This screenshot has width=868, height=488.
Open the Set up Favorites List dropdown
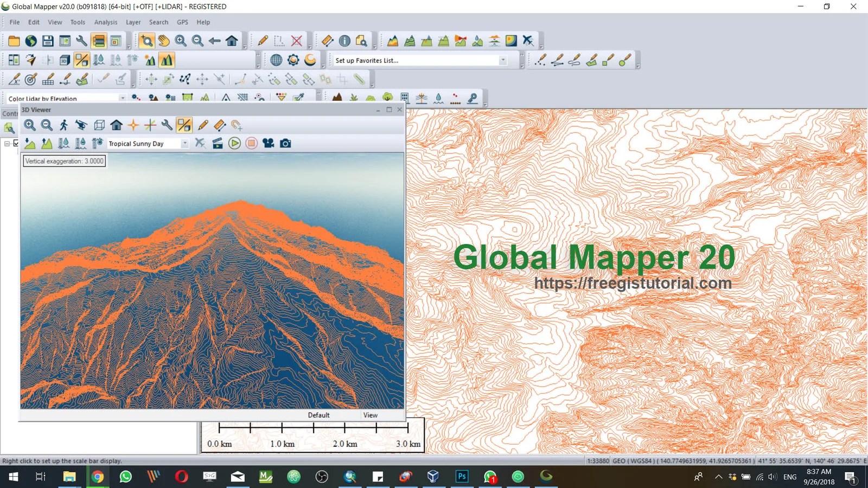coord(503,60)
